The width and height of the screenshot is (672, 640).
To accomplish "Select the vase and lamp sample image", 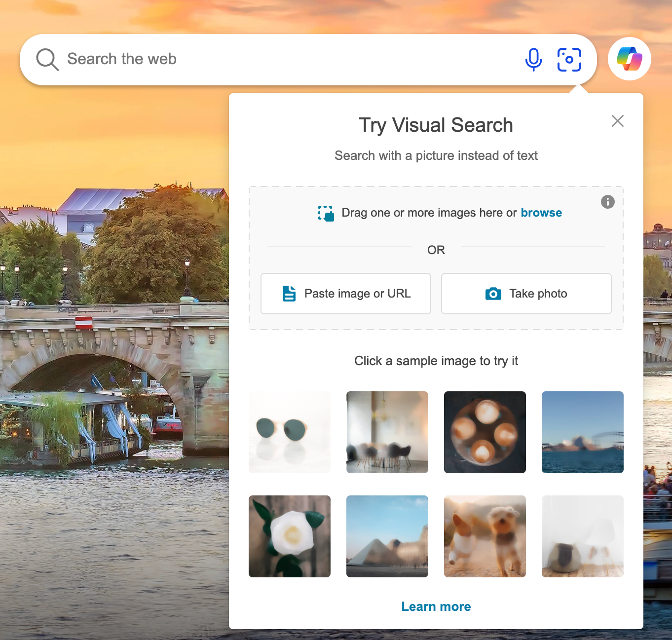I will pos(583,536).
